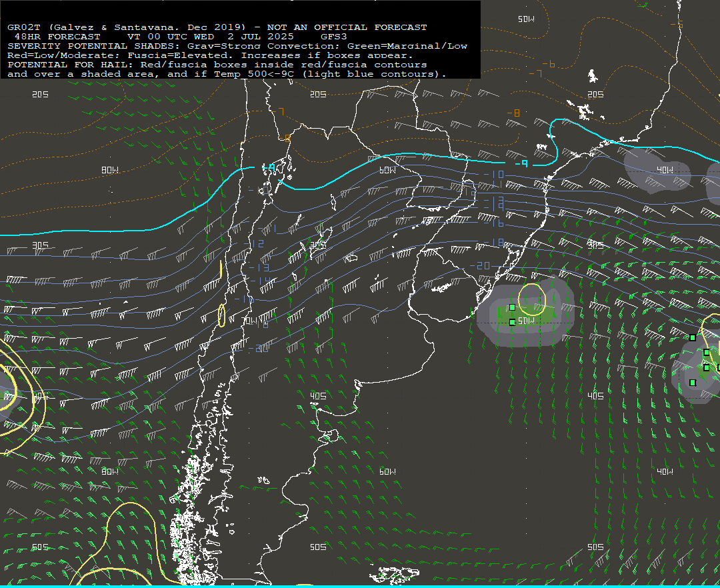Click the small yellow oval contour on the Chilean coast
Image resolution: width=720 pixels, height=588 pixels.
(221, 315)
